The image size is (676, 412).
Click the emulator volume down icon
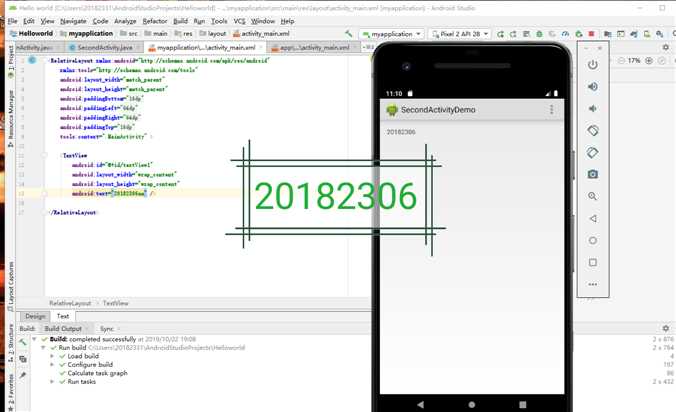593,108
